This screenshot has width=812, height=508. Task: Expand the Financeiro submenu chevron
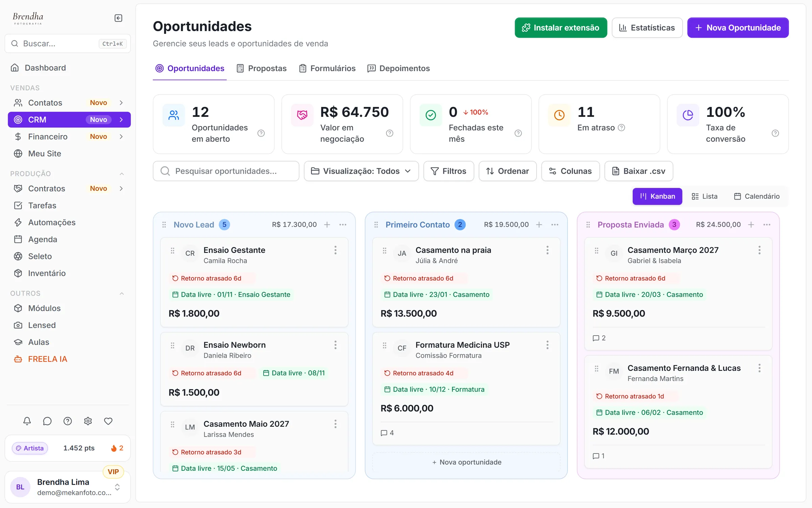(121, 136)
